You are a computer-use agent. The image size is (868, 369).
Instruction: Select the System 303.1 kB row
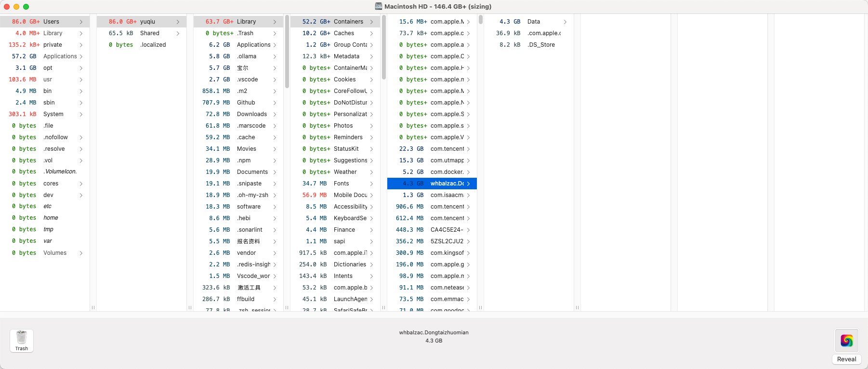click(x=45, y=114)
